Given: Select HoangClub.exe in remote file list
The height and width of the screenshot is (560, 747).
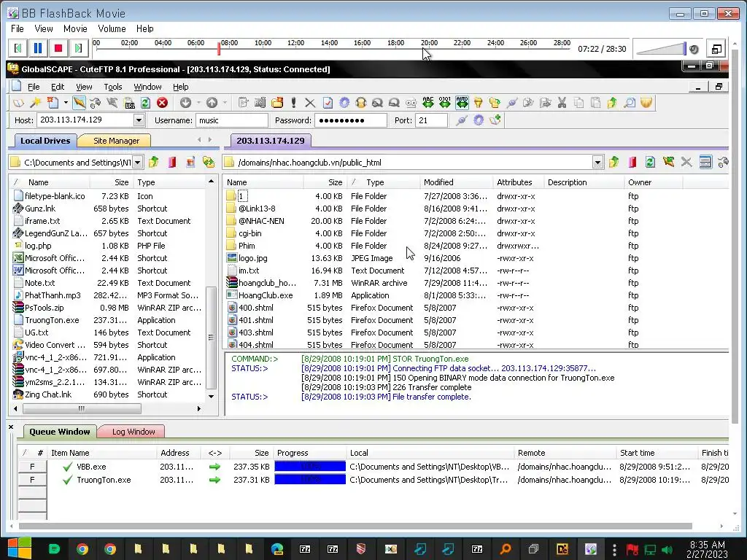Looking at the screenshot, I should 266,295.
